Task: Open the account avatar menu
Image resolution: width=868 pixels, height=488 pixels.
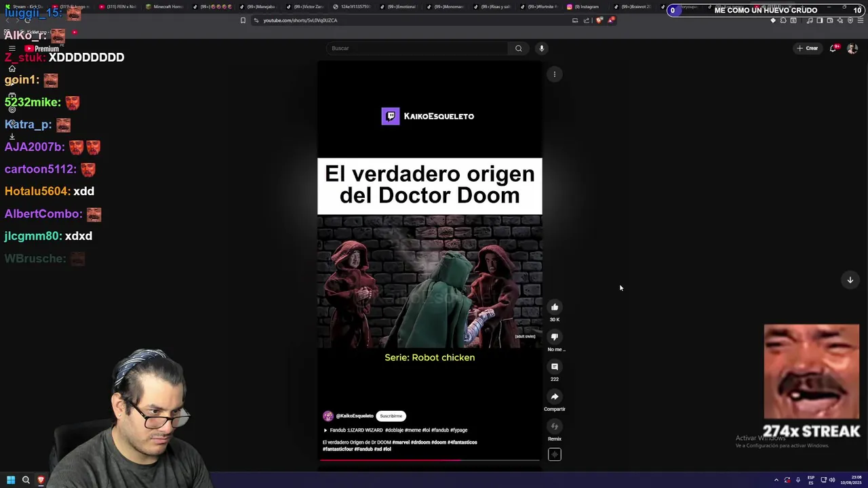Action: coord(852,48)
